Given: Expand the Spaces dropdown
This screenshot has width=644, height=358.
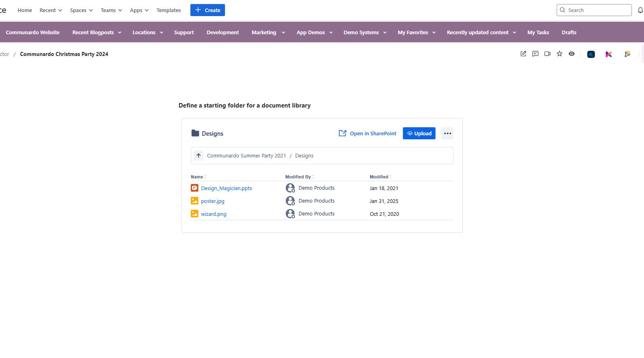Looking at the screenshot, I should (81, 10).
